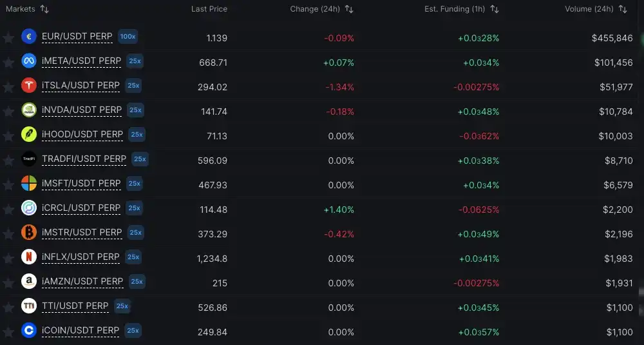Click the Last Price column header
Image resolution: width=644 pixels, height=345 pixels.
click(209, 9)
